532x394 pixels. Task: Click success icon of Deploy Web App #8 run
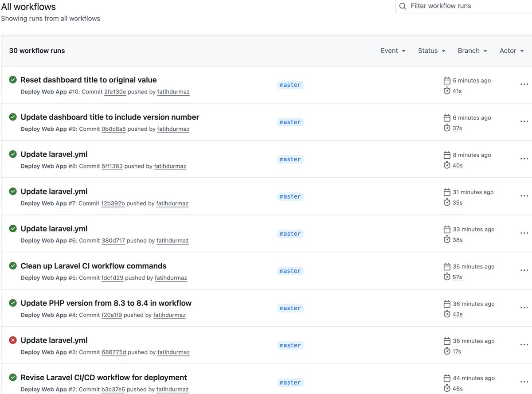13,154
